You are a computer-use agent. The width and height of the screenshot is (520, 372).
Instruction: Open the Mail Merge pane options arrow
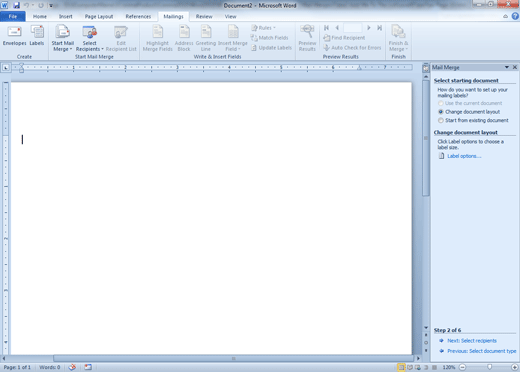coord(507,67)
